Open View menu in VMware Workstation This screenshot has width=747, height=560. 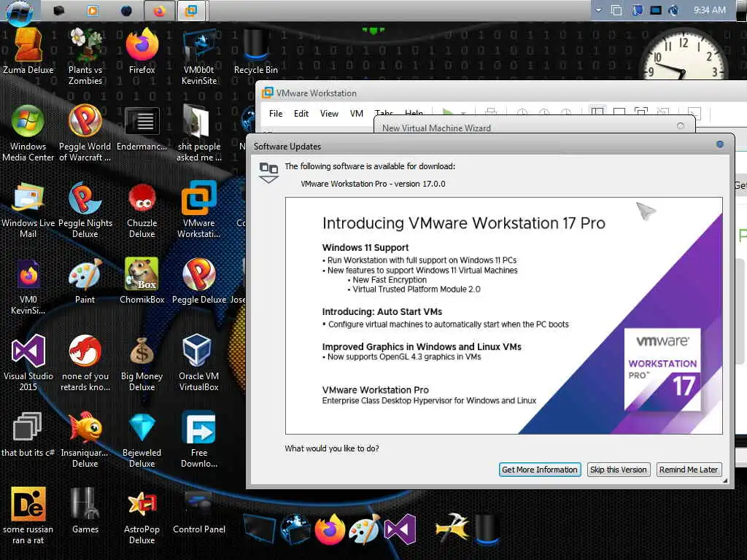pos(329,114)
